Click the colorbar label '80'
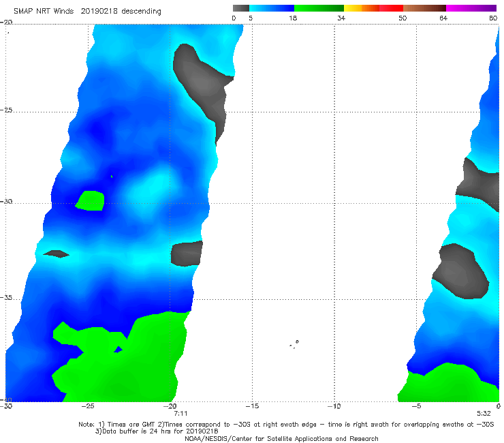 [x=493, y=18]
